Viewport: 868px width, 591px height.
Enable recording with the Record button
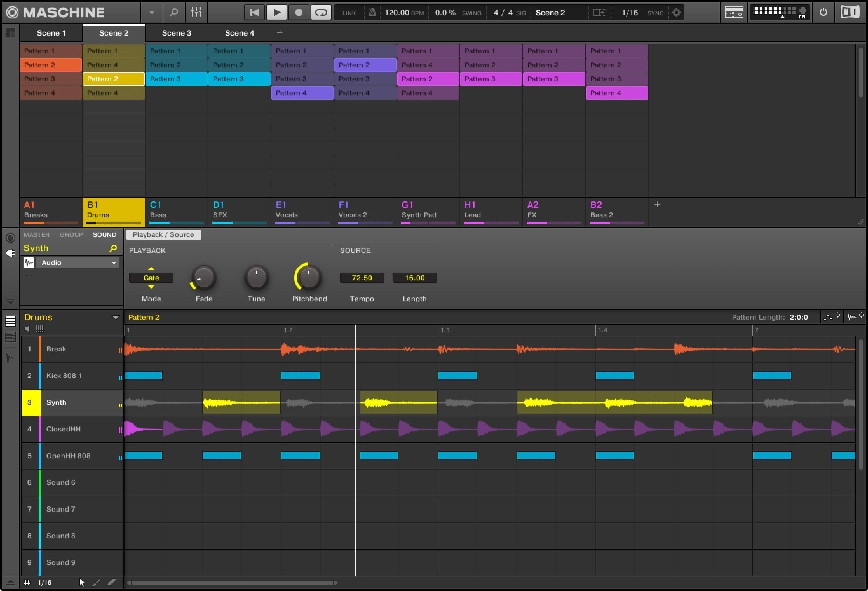[x=299, y=12]
